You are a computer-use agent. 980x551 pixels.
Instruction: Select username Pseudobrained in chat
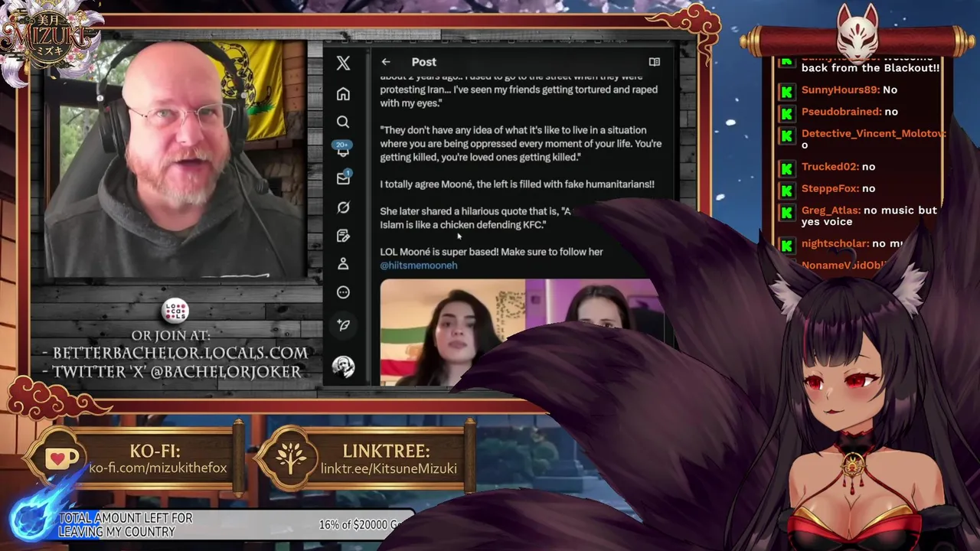coord(841,112)
